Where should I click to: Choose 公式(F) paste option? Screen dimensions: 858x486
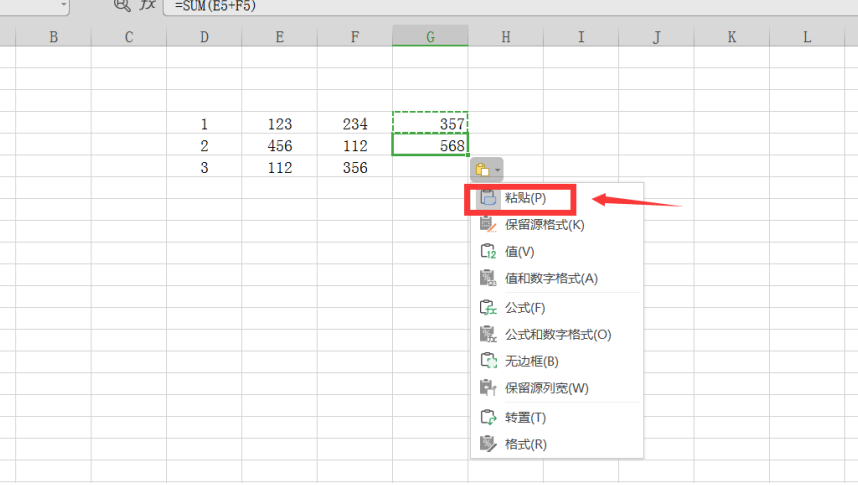[x=557, y=308]
